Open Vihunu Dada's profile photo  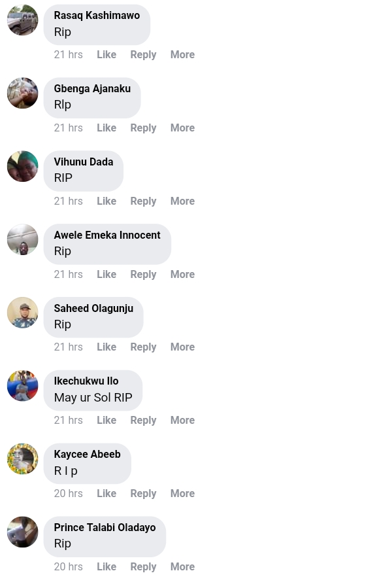(x=23, y=166)
